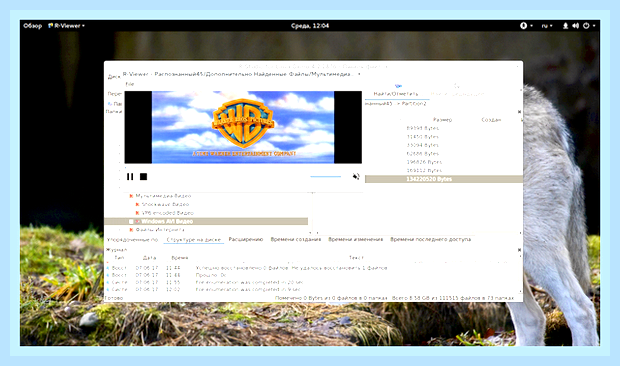Image resolution: width=620 pixels, height=366 pixels.
Task: Click the Помечено 0 Bytes status text
Action: pos(331,298)
